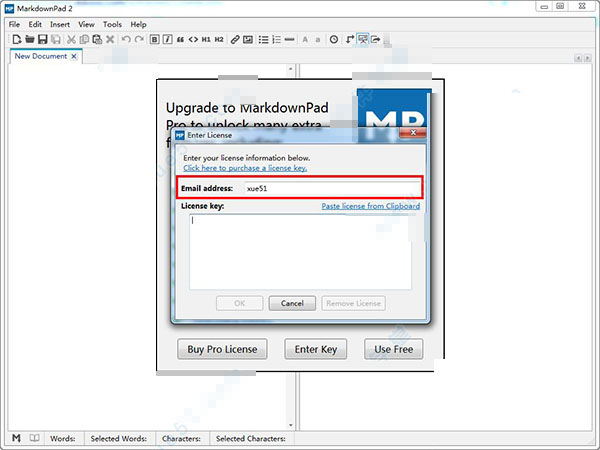Click Paste license from Clipboard link
600x450 pixels.
(370, 206)
